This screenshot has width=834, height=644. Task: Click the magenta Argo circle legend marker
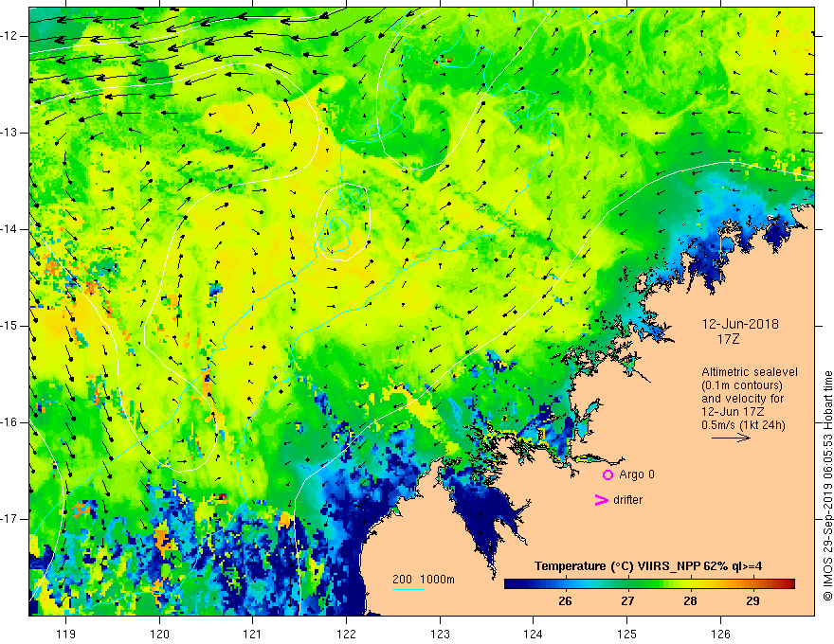(x=607, y=475)
